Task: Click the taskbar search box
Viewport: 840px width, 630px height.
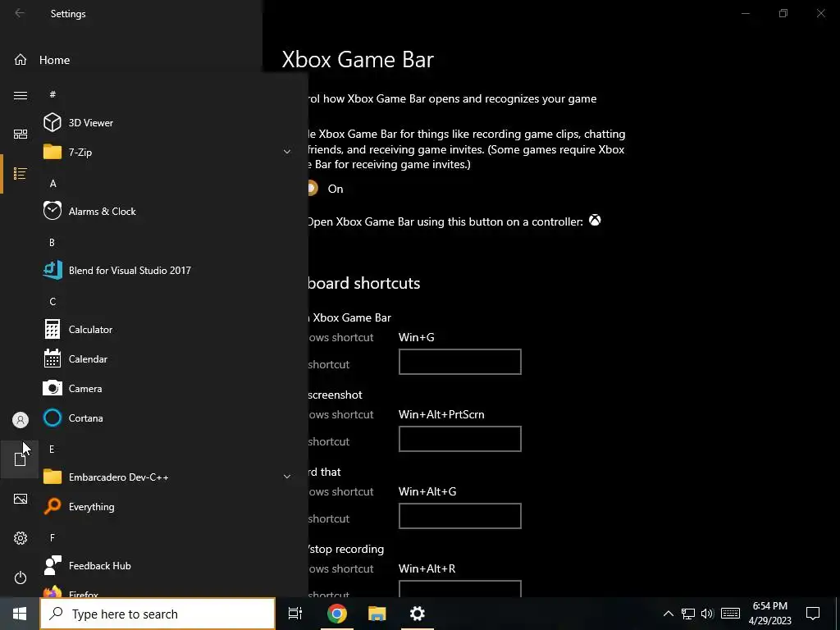Action: (157, 614)
